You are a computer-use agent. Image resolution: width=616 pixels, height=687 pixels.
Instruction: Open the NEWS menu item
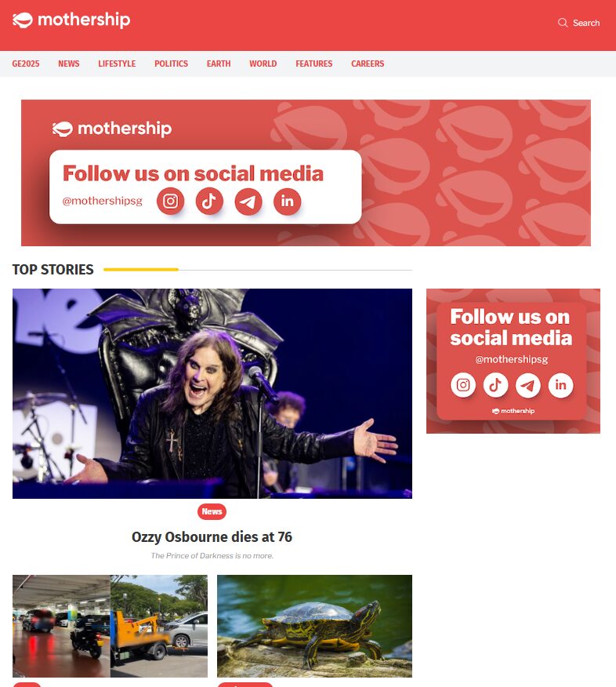[69, 64]
